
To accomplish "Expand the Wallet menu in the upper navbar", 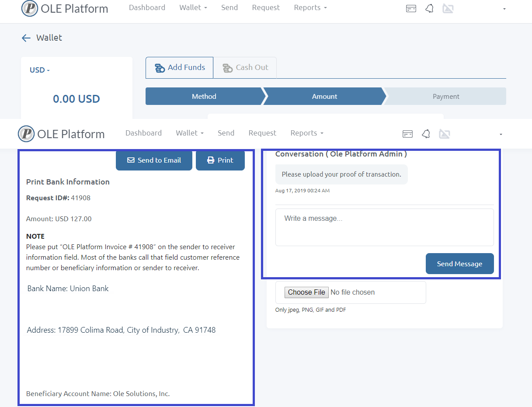I will (193, 7).
